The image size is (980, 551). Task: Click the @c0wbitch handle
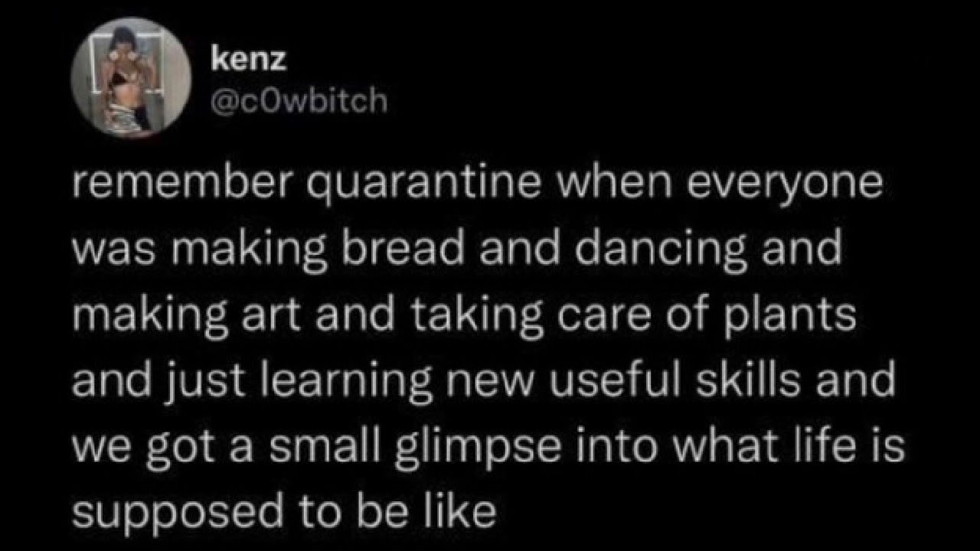tap(299, 100)
